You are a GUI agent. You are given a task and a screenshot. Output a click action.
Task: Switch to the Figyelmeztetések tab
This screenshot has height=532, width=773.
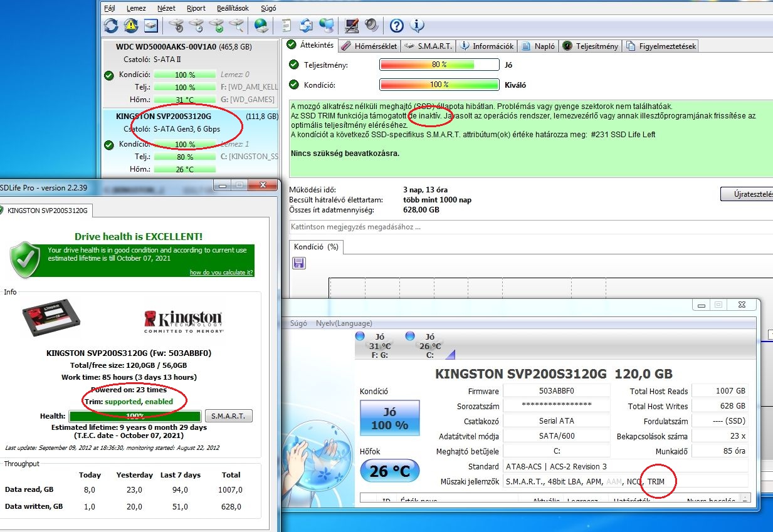point(660,46)
